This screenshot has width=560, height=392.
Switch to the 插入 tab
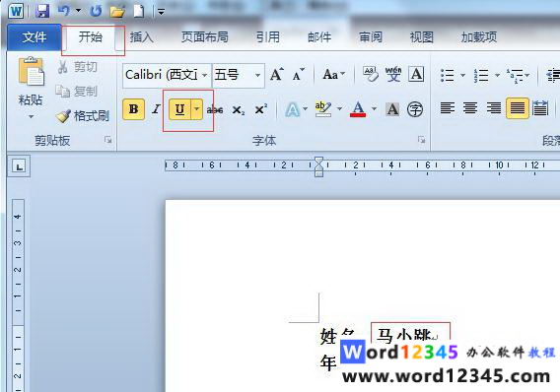141,37
